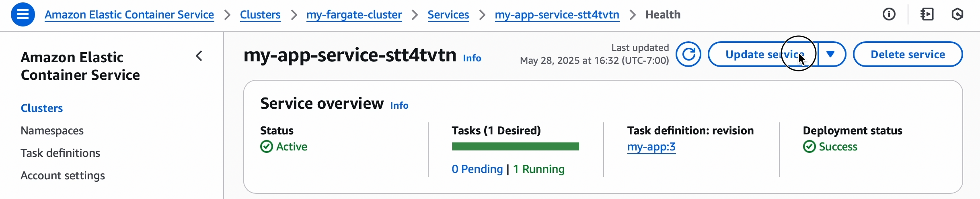This screenshot has height=199, width=980.
Task: Click the Active status text
Action: pyautogui.click(x=292, y=147)
